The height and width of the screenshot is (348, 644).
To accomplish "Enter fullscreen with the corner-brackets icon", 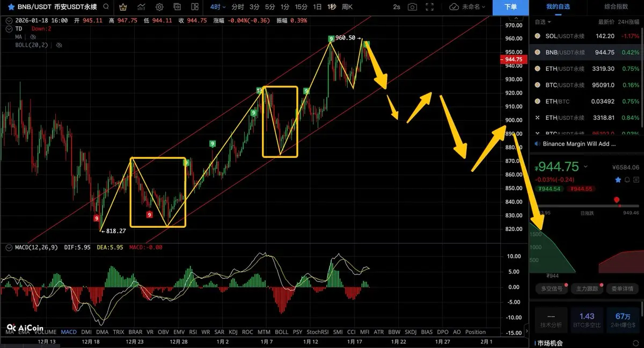I will point(429,7).
